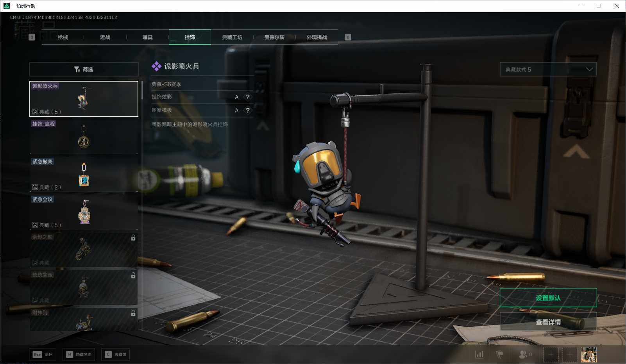Click the H 隐藏界面 (hide UI) button
Image resolution: width=626 pixels, height=364 pixels.
click(x=79, y=354)
